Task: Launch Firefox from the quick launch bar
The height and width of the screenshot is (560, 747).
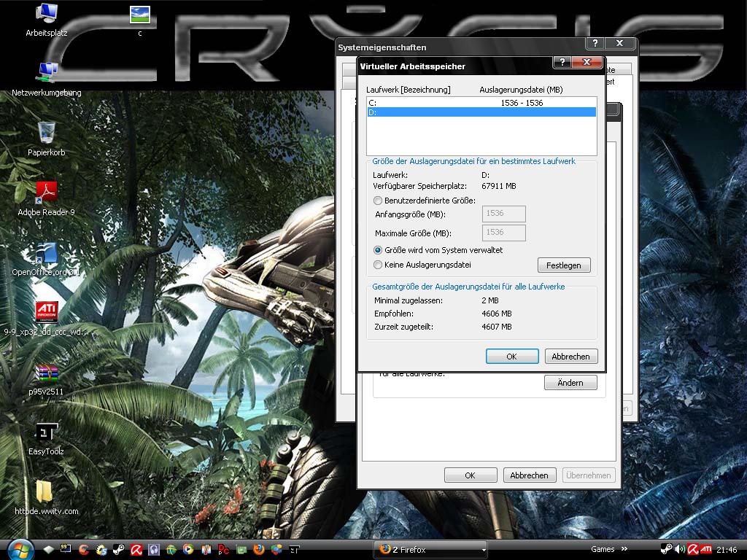Action: (259, 550)
